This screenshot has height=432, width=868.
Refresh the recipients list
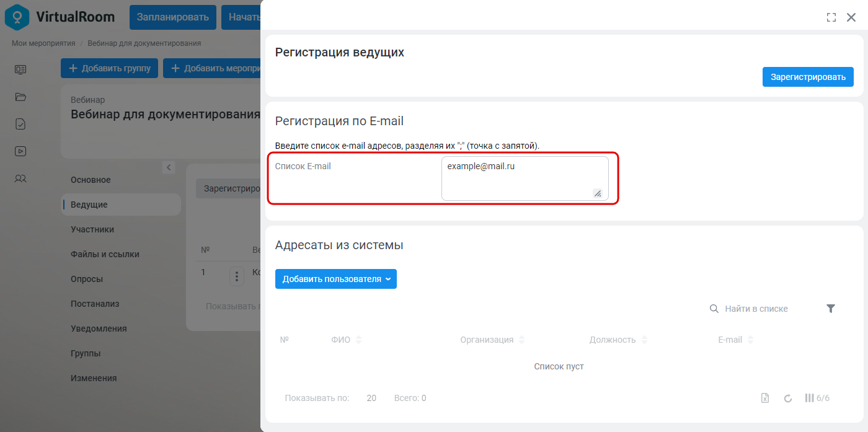[788, 398]
